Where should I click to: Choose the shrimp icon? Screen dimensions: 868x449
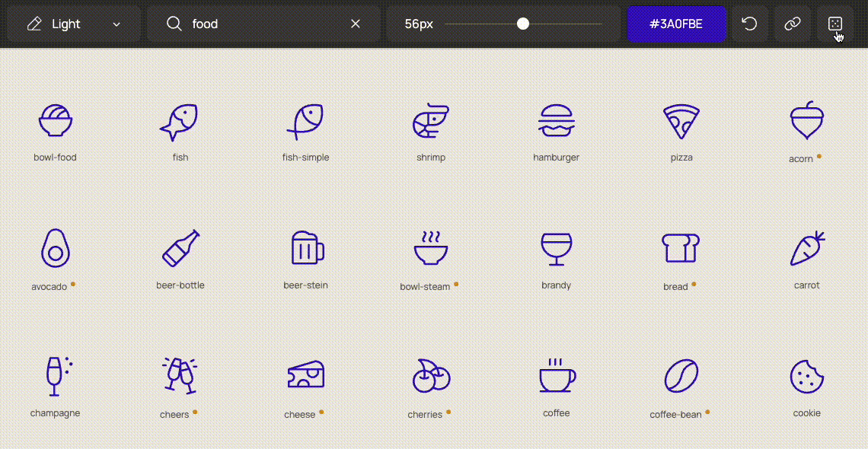click(x=431, y=122)
